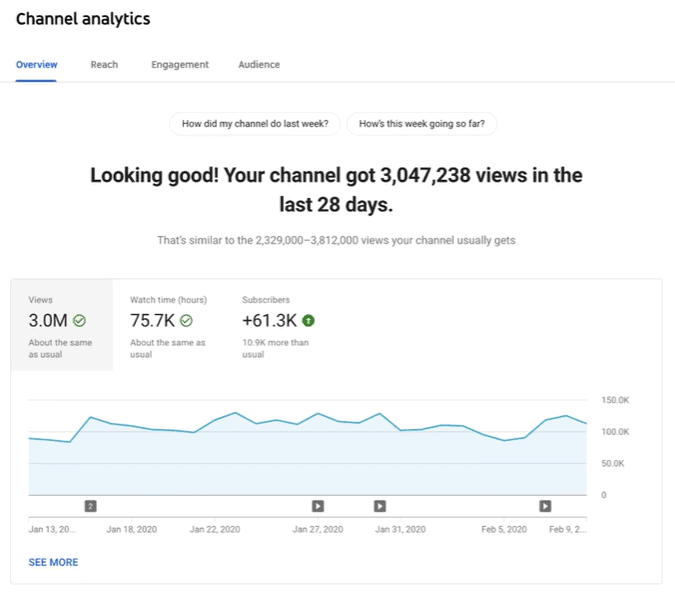The image size is (675, 594).
Task: Click the video marker near Jan 31, 2020
Action: tap(380, 506)
